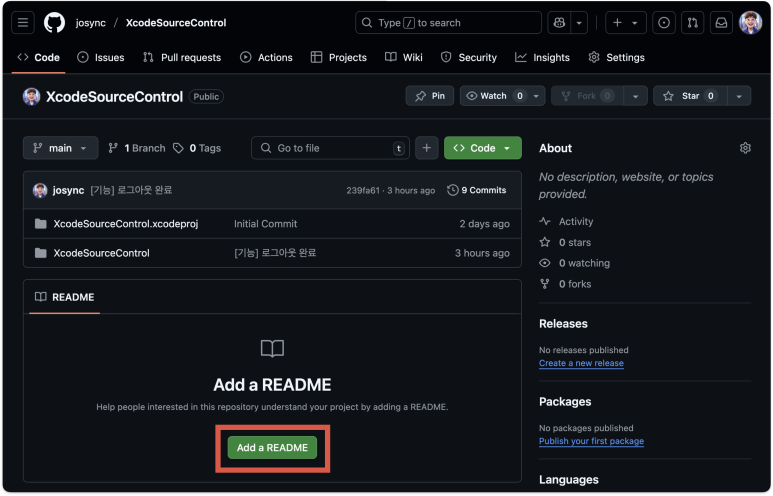Open the Actions tab
Viewport: 773px width, 496px height.
[x=266, y=57]
